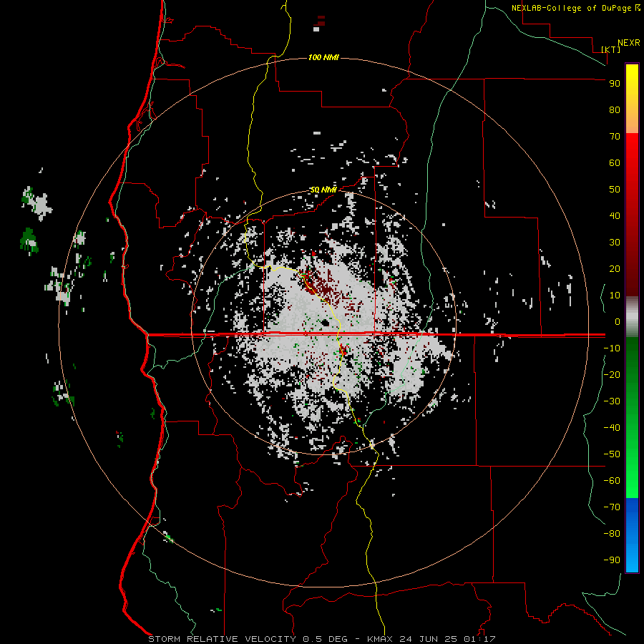Screen dimensions: 644x644
Task: Click the 50 NMI range ring label
Action: pos(323,190)
